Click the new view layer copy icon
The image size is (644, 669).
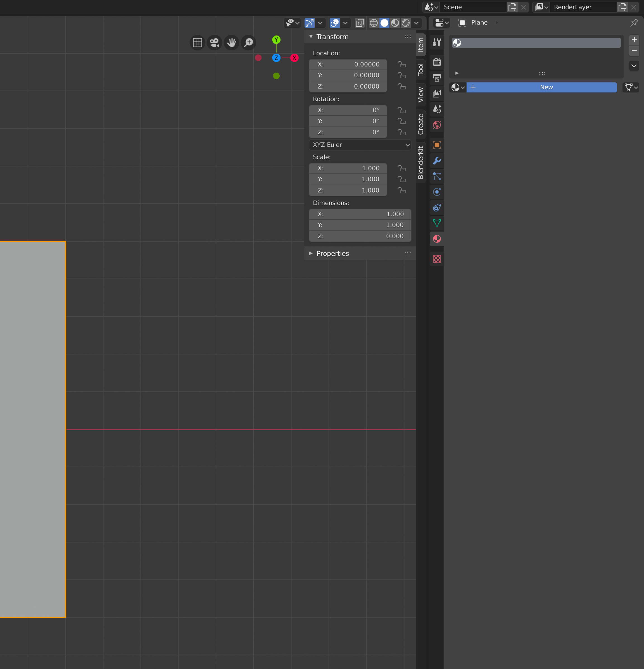tap(622, 7)
